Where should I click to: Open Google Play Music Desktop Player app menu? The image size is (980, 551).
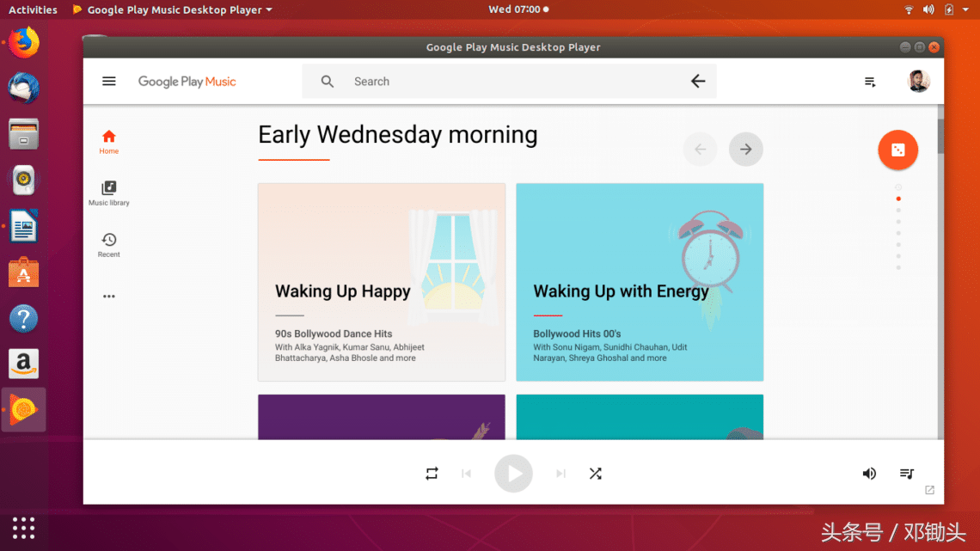click(173, 9)
